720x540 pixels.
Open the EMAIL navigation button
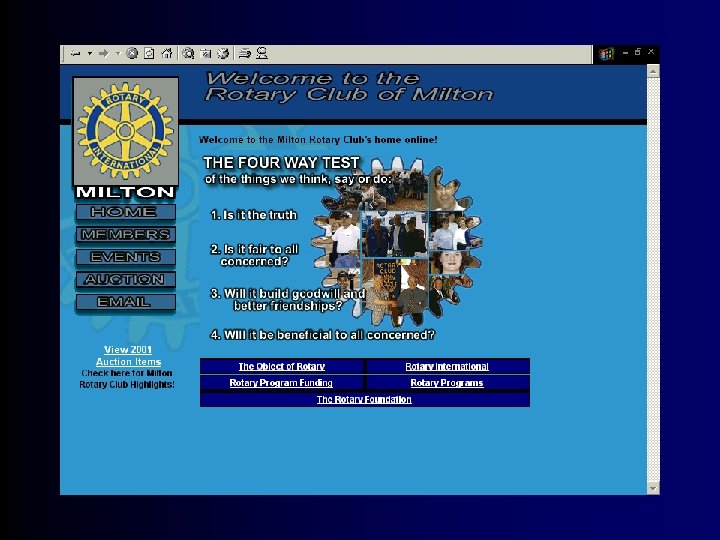(125, 302)
